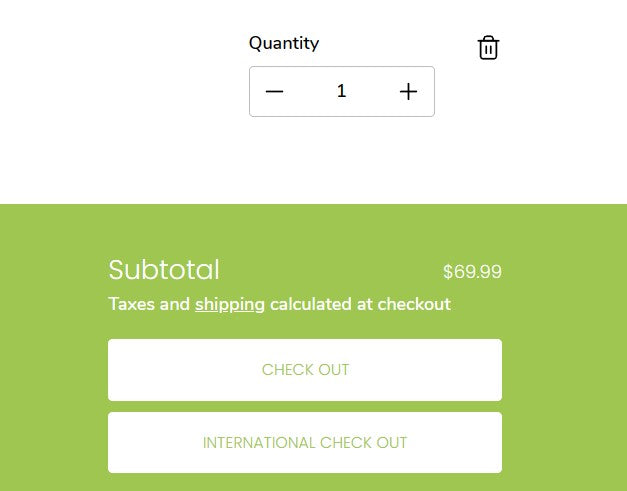Decrease quantity with the minus icon
The height and width of the screenshot is (491, 627).
[275, 92]
